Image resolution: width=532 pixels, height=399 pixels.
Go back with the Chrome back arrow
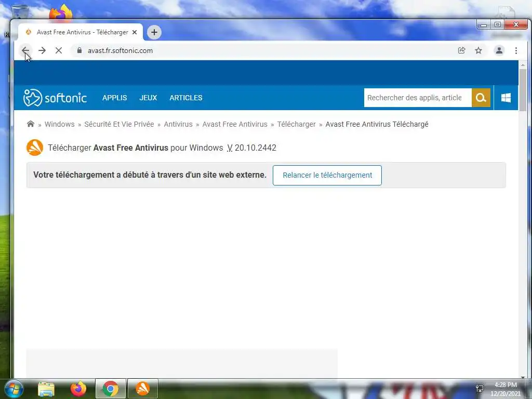coord(25,50)
